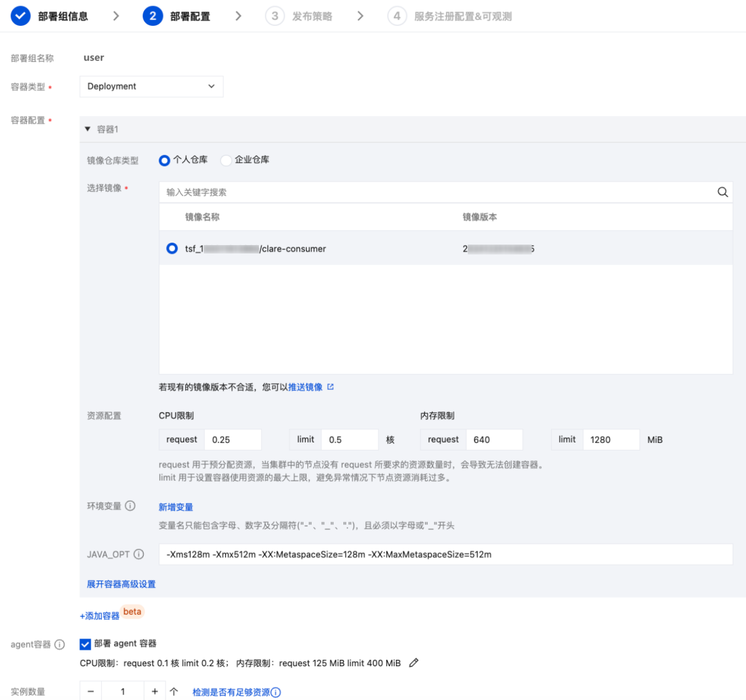Go to step 4 服务注册配置&可观测

point(449,16)
